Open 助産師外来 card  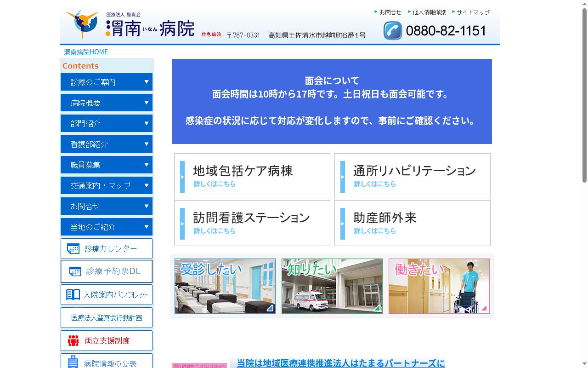coord(413,223)
